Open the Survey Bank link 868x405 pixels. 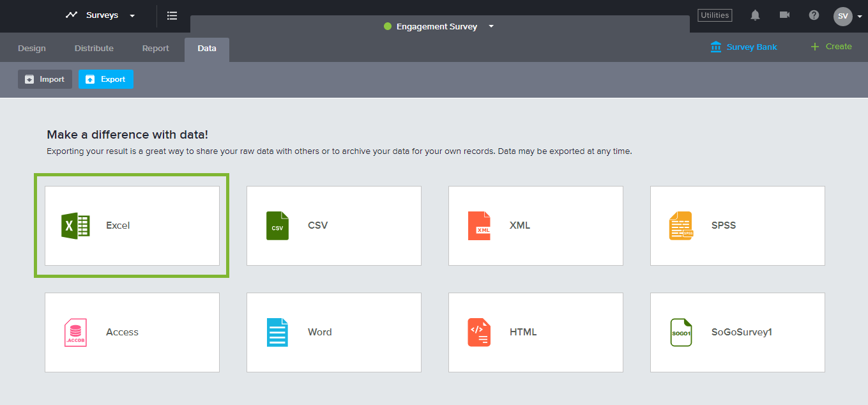744,47
